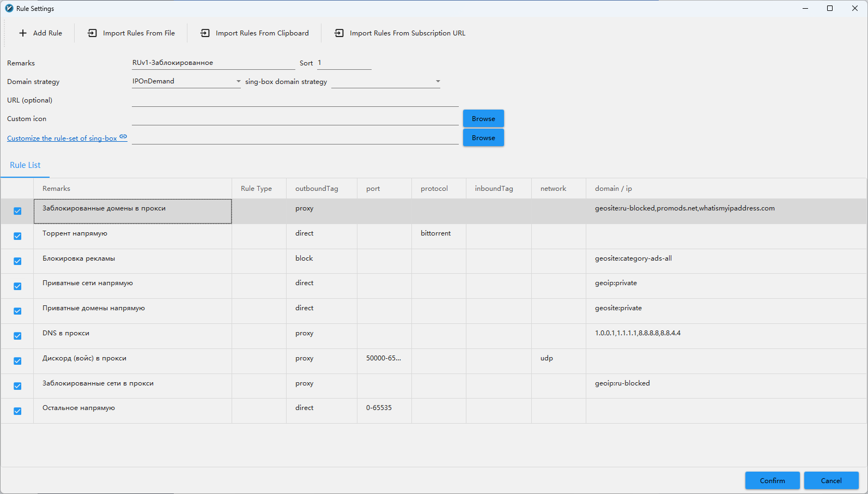Click the Import Rules From Clipboard icon
This screenshot has width=868, height=494.
(205, 33)
